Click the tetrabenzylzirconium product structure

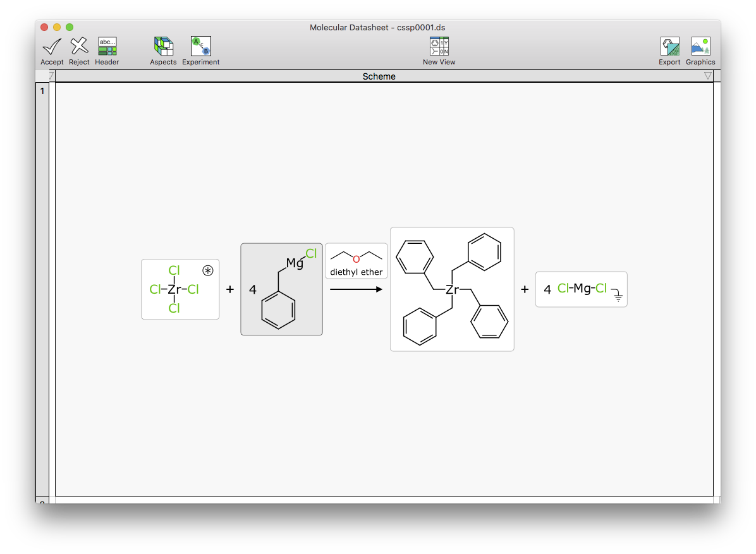tap(452, 289)
